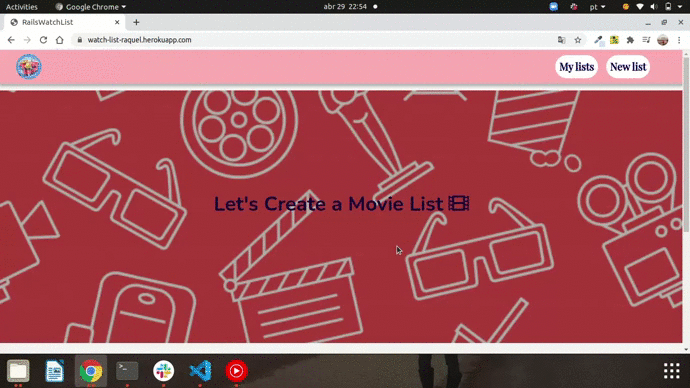Switch to Chrome in the dock

coord(91,371)
